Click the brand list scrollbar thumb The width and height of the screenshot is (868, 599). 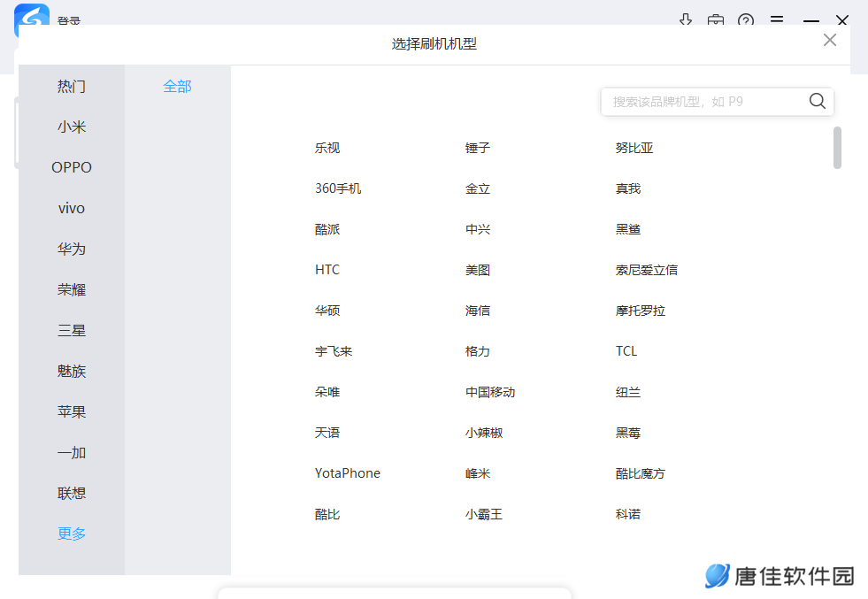(x=837, y=147)
